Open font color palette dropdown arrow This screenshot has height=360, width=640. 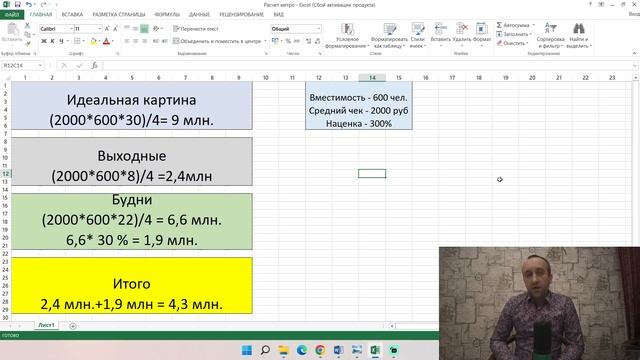tap(113, 41)
